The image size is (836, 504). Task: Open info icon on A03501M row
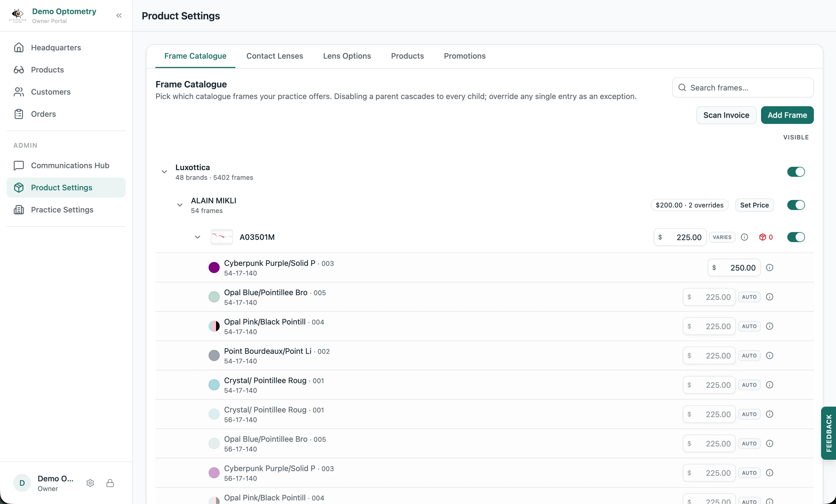(744, 237)
